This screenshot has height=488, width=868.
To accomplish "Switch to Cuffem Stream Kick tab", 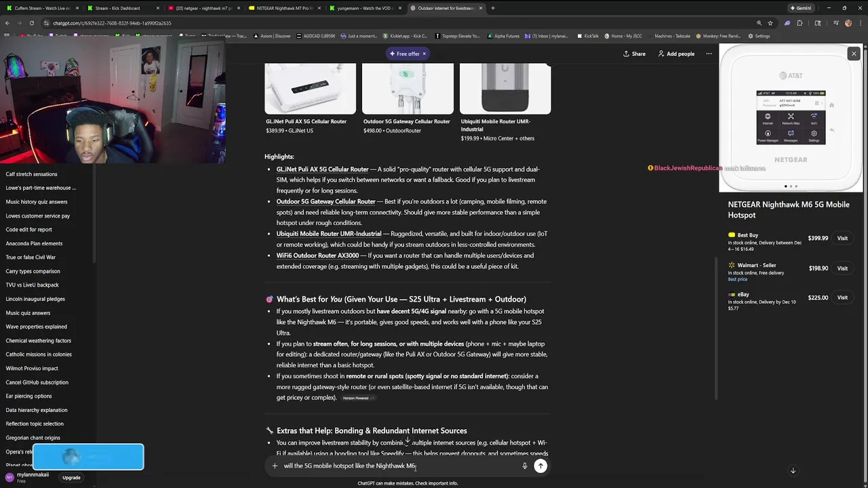I will (x=42, y=8).
